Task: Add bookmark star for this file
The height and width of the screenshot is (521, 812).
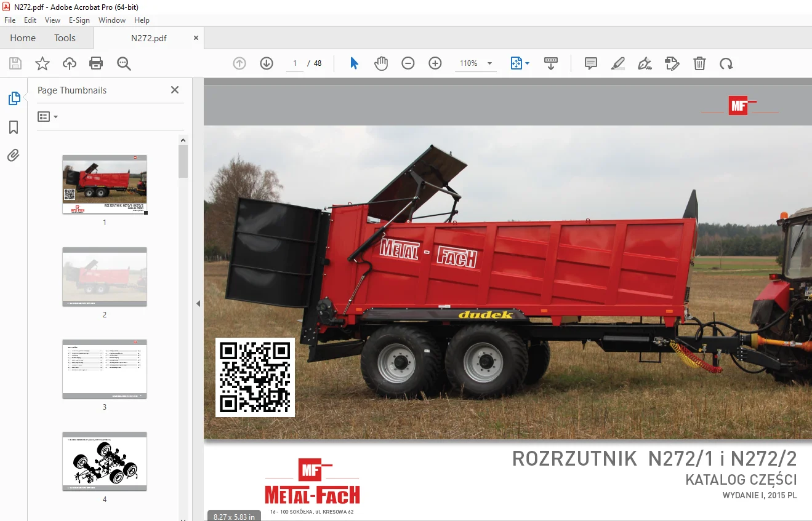Action: pos(42,63)
